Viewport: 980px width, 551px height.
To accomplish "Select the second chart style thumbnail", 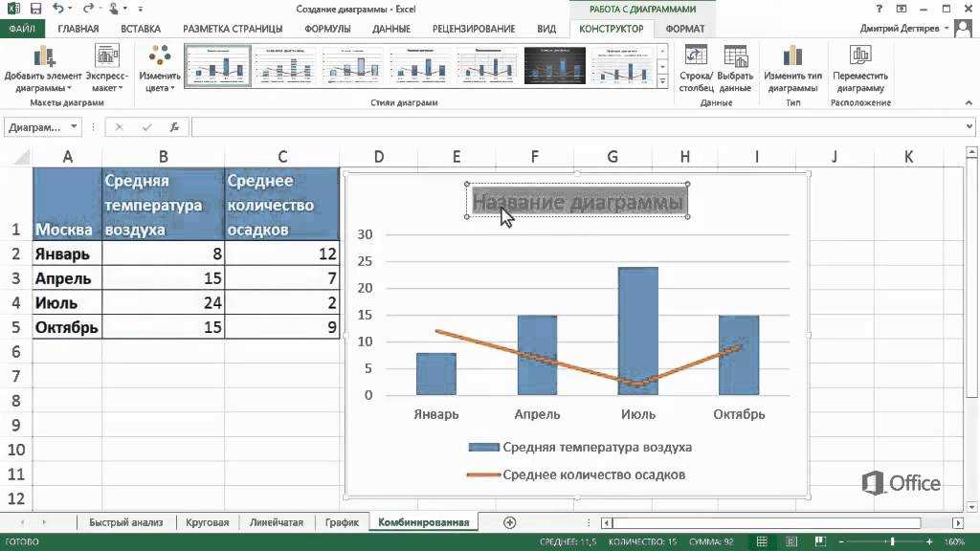I will [285, 65].
